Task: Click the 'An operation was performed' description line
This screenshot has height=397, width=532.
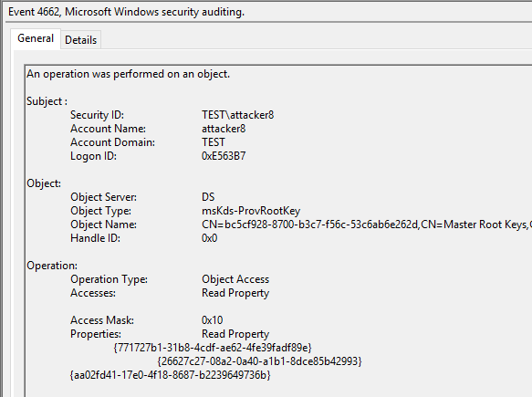Action: pyautogui.click(x=129, y=74)
